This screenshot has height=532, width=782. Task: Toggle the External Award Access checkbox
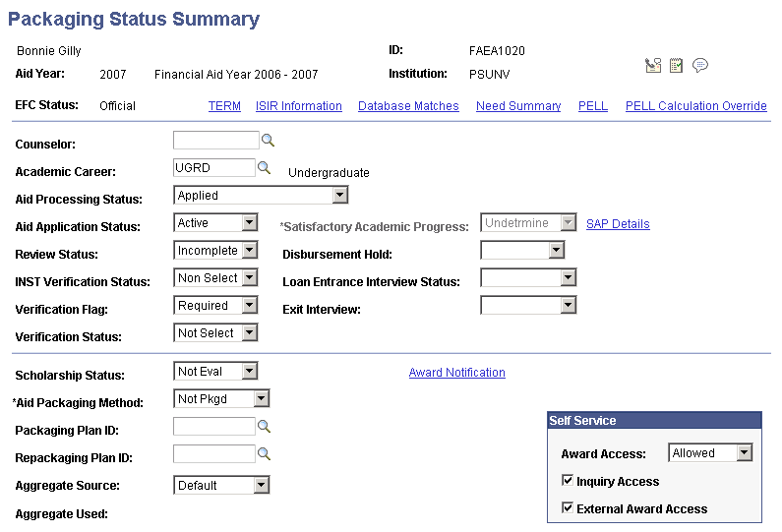tap(567, 507)
